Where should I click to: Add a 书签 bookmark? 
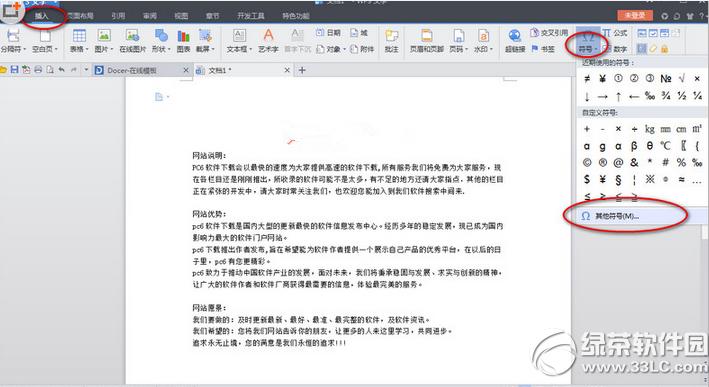pos(543,48)
